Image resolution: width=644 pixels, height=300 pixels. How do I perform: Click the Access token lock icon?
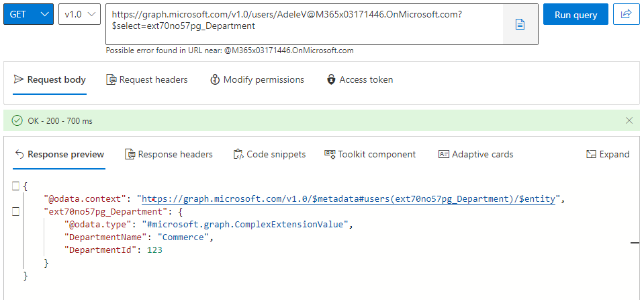point(331,79)
